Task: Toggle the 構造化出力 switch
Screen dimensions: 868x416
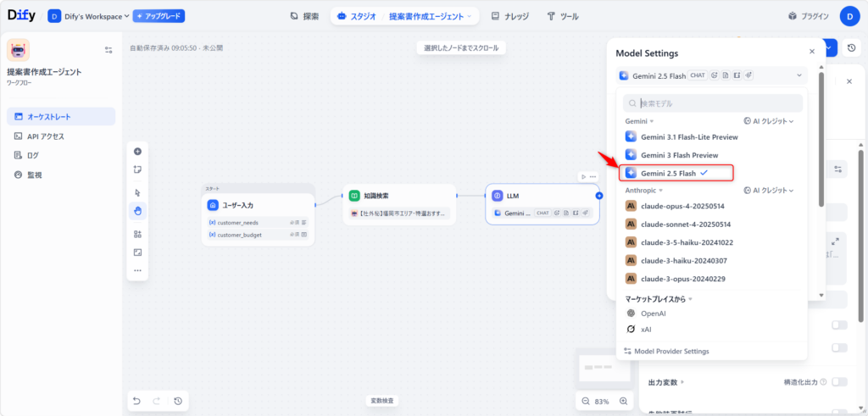Action: point(838,382)
